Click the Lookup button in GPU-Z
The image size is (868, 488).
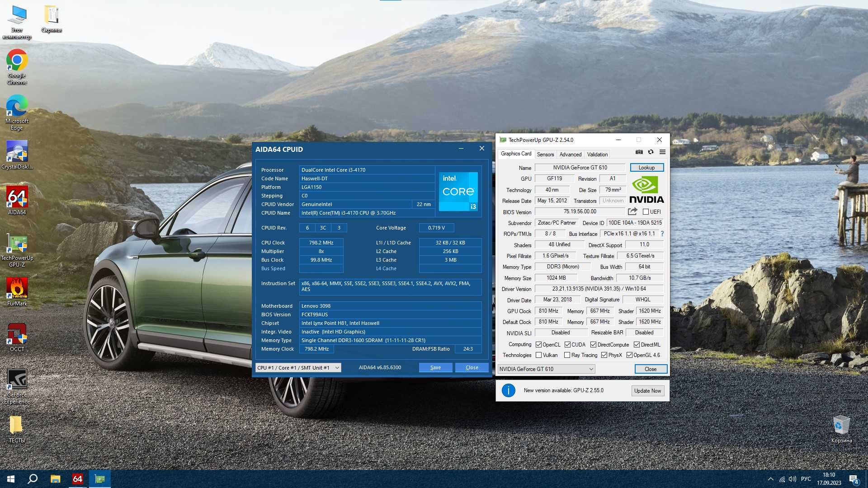click(x=646, y=168)
